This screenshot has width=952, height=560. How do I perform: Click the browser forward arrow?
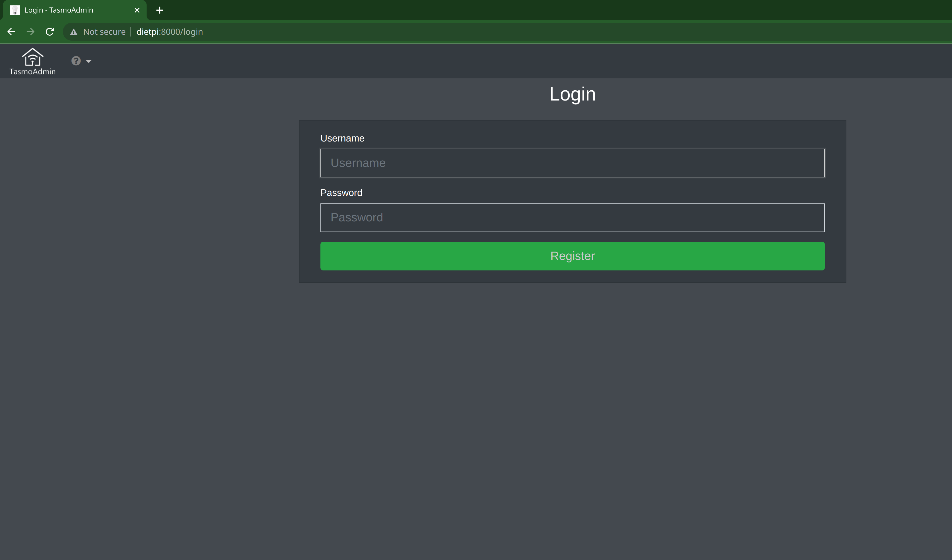pyautogui.click(x=30, y=32)
